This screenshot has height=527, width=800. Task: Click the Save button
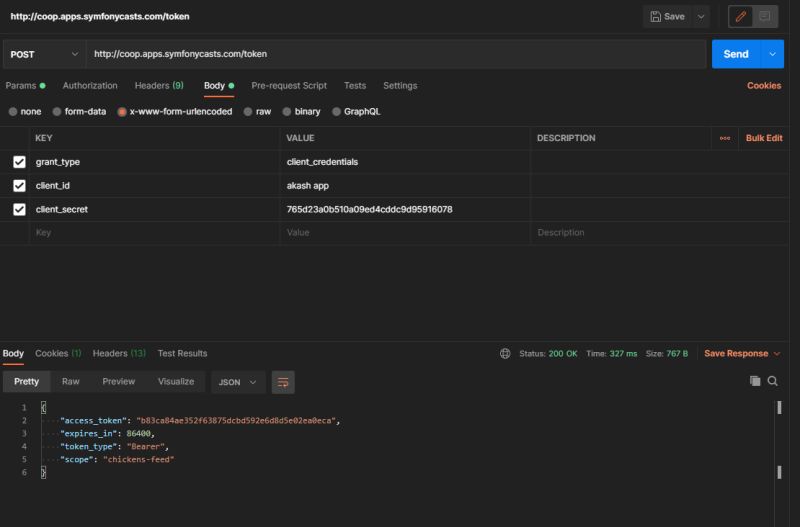coord(667,17)
